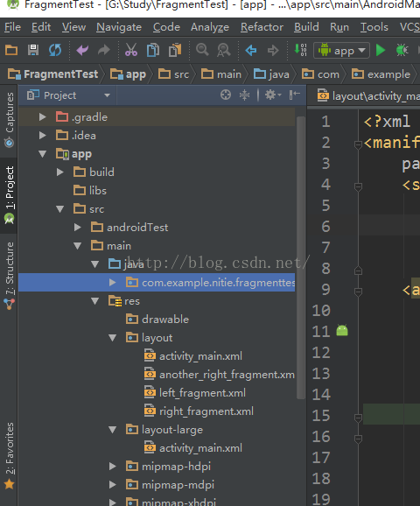The height and width of the screenshot is (506, 420).
Task: Expand the .gradle folder arrow
Action: point(42,116)
